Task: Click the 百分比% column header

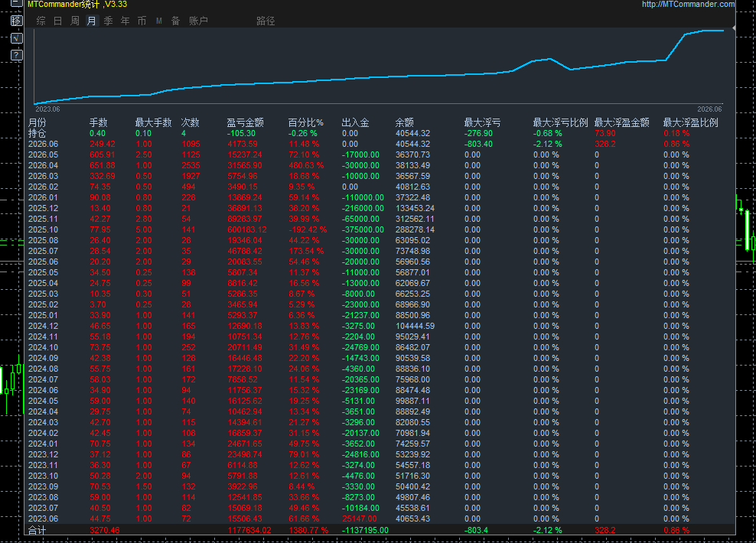Action: [x=305, y=122]
